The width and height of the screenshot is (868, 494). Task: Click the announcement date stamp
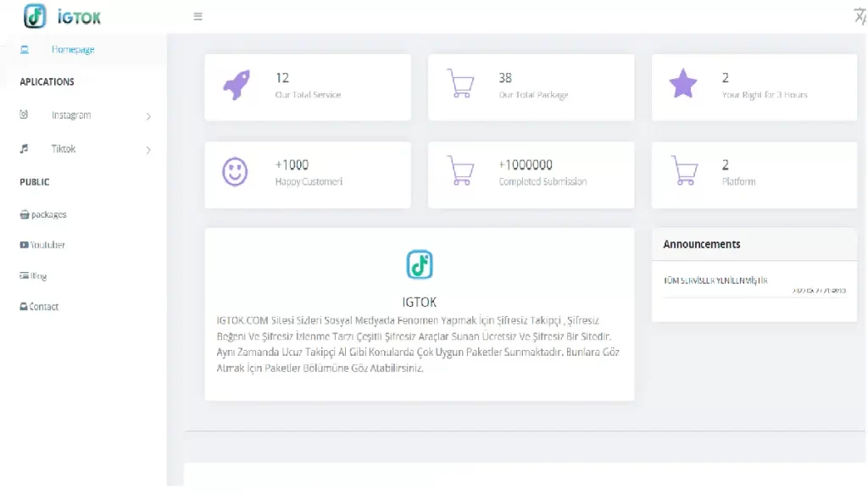click(819, 291)
